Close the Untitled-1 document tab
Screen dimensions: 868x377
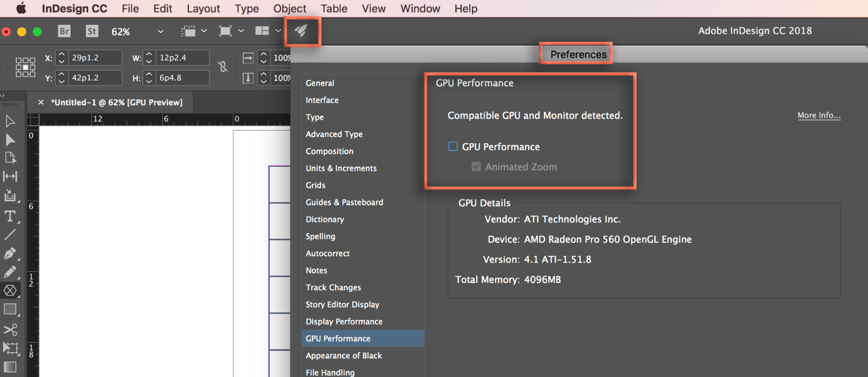[41, 103]
